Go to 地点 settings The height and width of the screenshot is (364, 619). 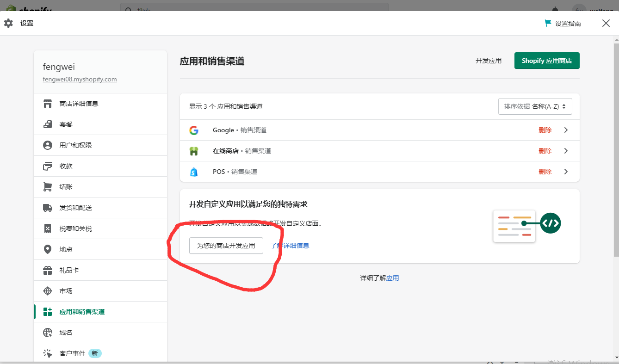[x=100, y=249]
